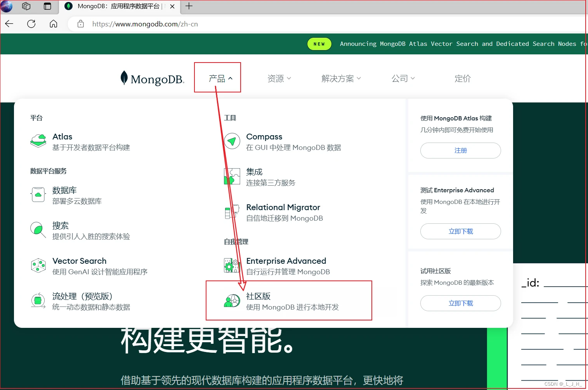Expand the 资源 dropdown
Viewport: 588px width, 390px height.
click(279, 78)
